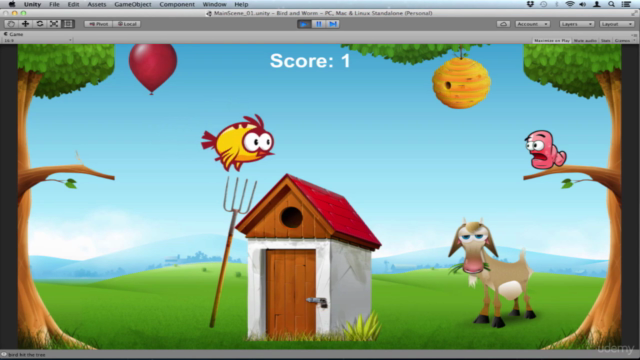This screenshot has height=360, width=640.
Task: Open Notification Center
Action: click(x=627, y=4)
